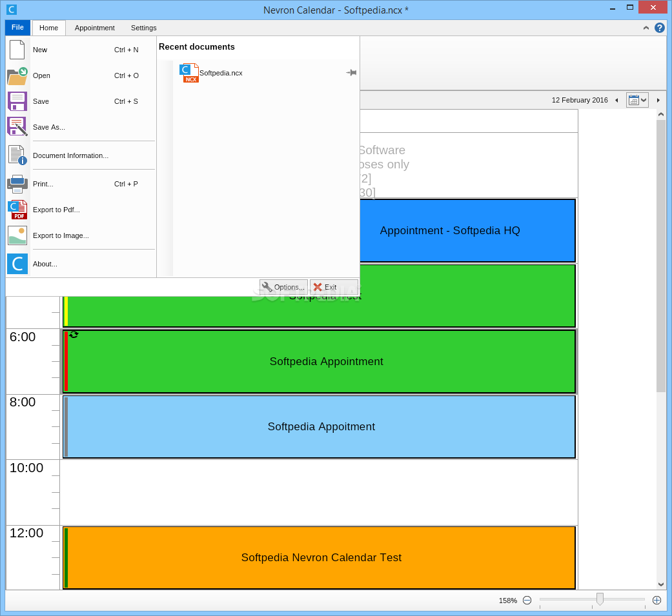672x616 pixels.
Task: Open the help question mark icon
Action: pyautogui.click(x=660, y=28)
